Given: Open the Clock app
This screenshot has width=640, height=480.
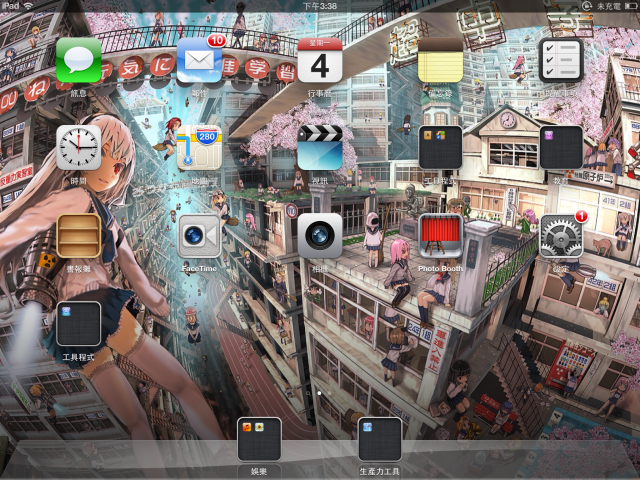Looking at the screenshot, I should [78, 147].
